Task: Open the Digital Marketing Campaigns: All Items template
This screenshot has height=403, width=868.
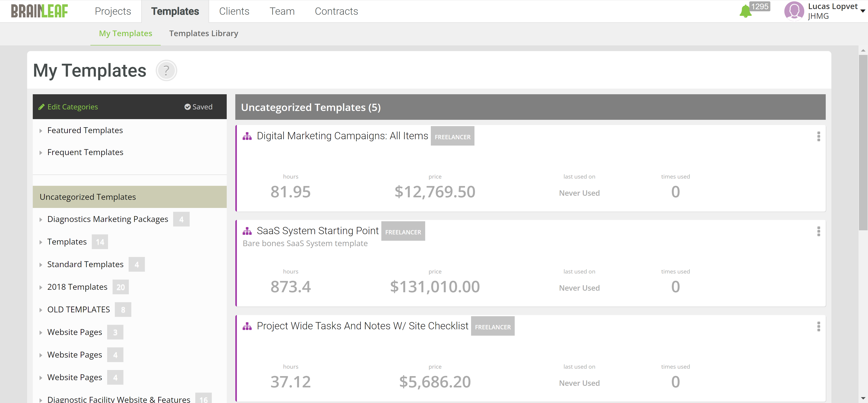Action: tap(342, 136)
